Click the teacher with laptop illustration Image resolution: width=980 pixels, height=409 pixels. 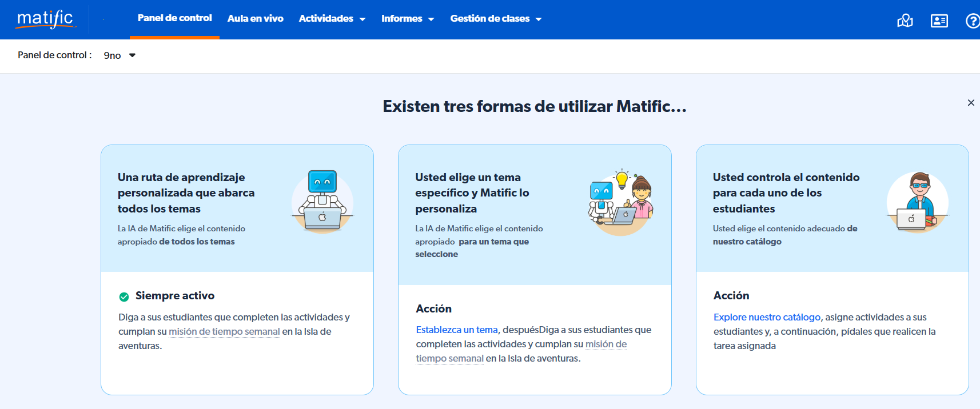point(918,202)
